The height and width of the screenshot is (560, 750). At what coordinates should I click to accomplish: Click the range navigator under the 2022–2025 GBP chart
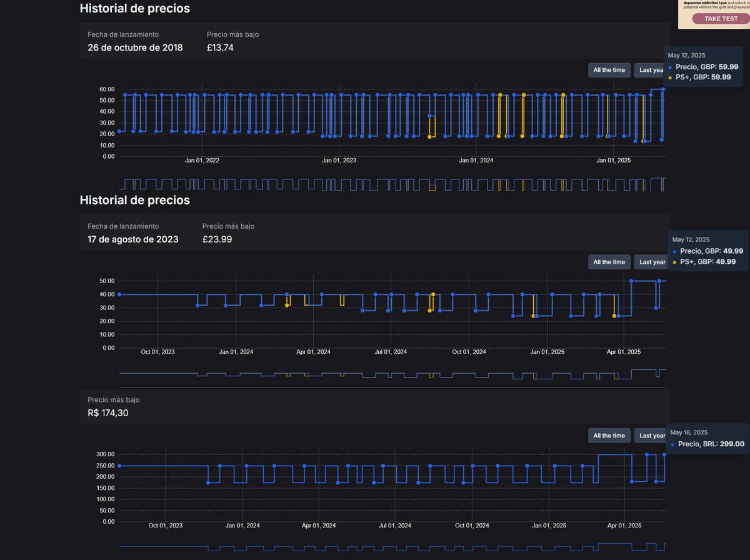pos(392,184)
